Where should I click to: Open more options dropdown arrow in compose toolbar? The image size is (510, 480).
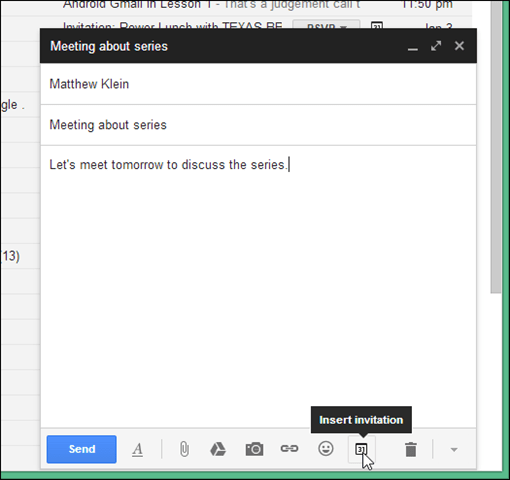click(454, 450)
